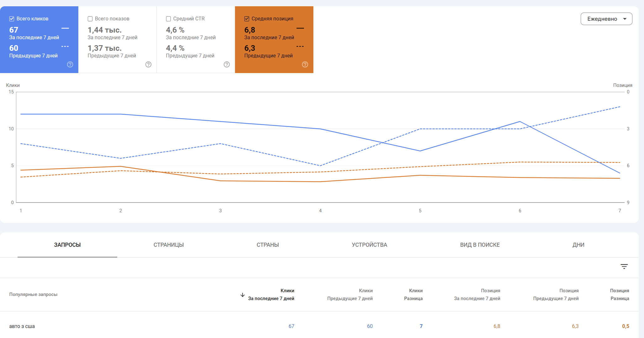Uncheck the Средняя позиция checkbox
This screenshot has width=644, height=338.
(x=247, y=19)
